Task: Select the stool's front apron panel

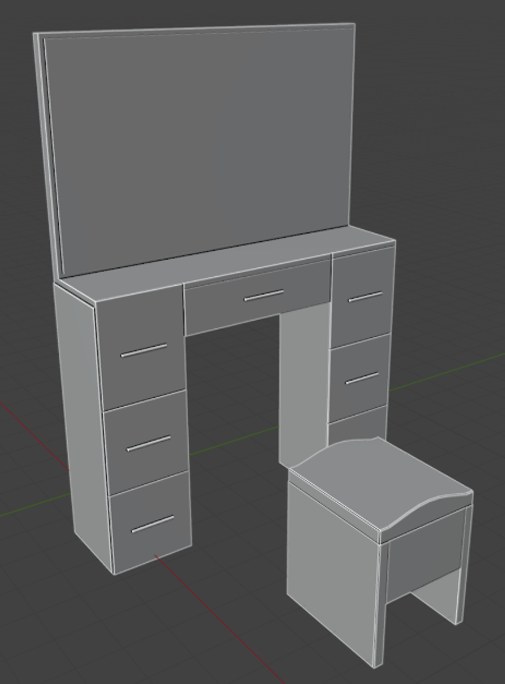Action: 425,554
